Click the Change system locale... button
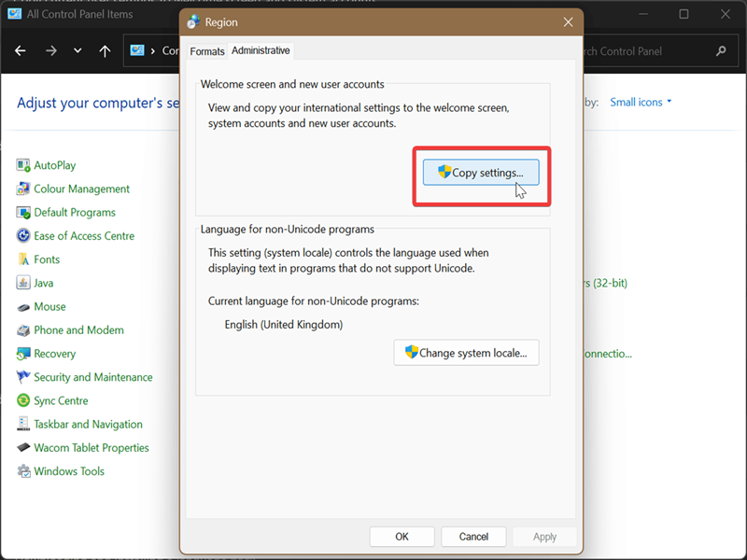The image size is (747, 560). (466, 353)
